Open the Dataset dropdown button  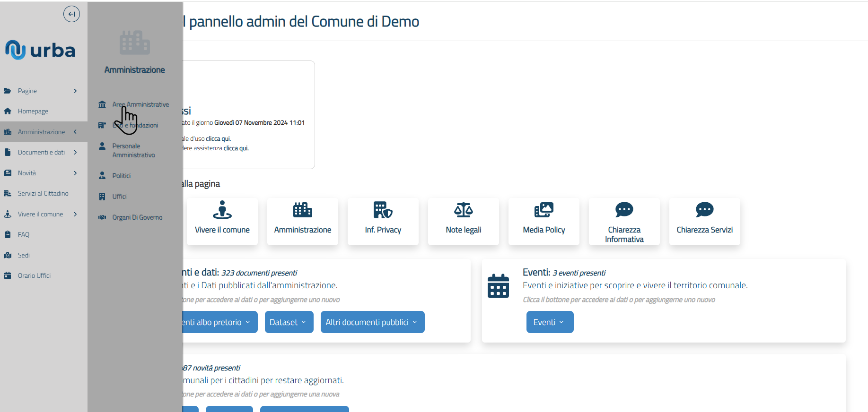(x=289, y=322)
